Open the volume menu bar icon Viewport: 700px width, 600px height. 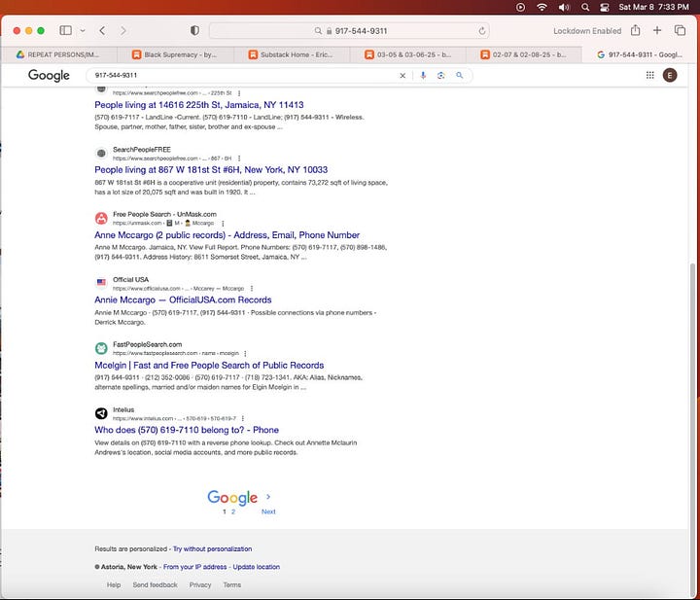coord(564,7)
